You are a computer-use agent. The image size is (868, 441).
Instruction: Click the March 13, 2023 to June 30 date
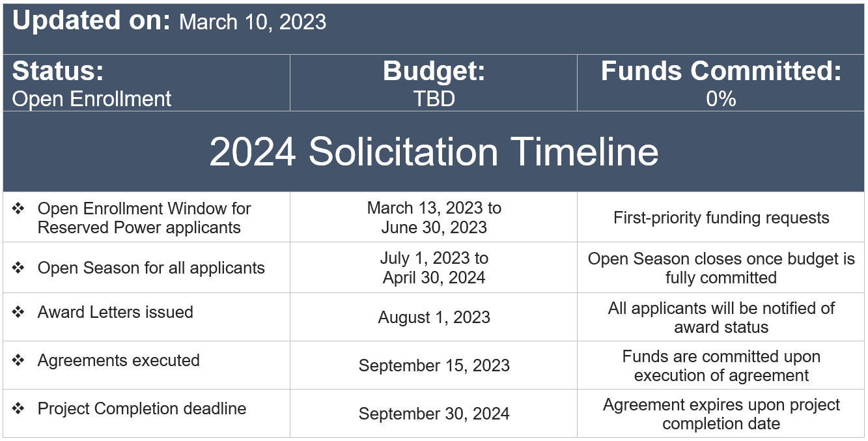tap(434, 218)
